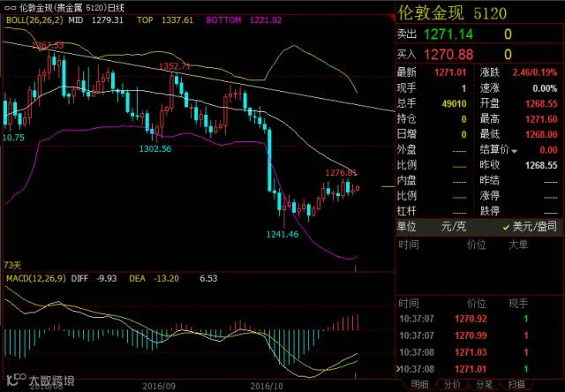This screenshot has height=392, width=565.
Task: Click the sell price 1271.14
Action: (x=448, y=34)
